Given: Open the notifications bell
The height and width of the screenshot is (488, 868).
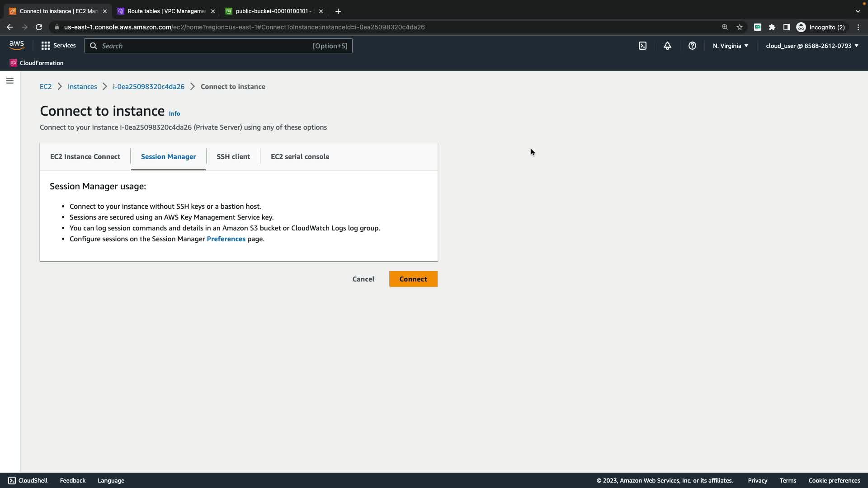Looking at the screenshot, I should click(667, 46).
